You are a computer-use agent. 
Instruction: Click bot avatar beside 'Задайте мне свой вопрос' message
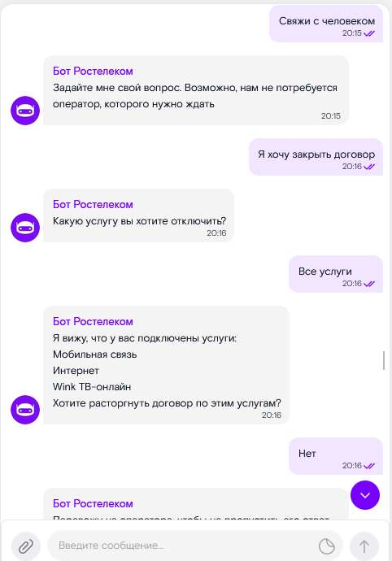25,111
